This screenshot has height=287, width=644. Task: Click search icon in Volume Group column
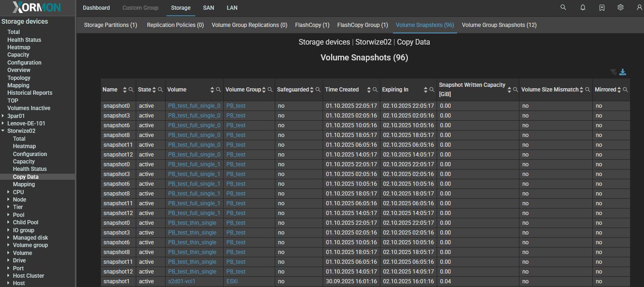tap(271, 90)
